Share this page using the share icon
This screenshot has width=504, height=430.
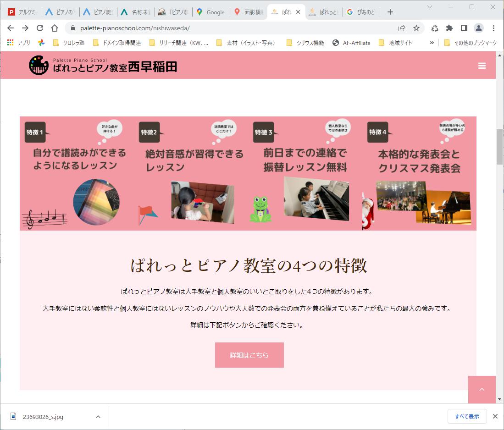(402, 28)
